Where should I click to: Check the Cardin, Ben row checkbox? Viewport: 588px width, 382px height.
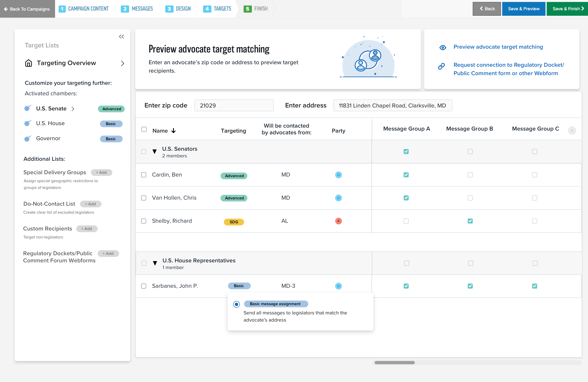pyautogui.click(x=144, y=175)
